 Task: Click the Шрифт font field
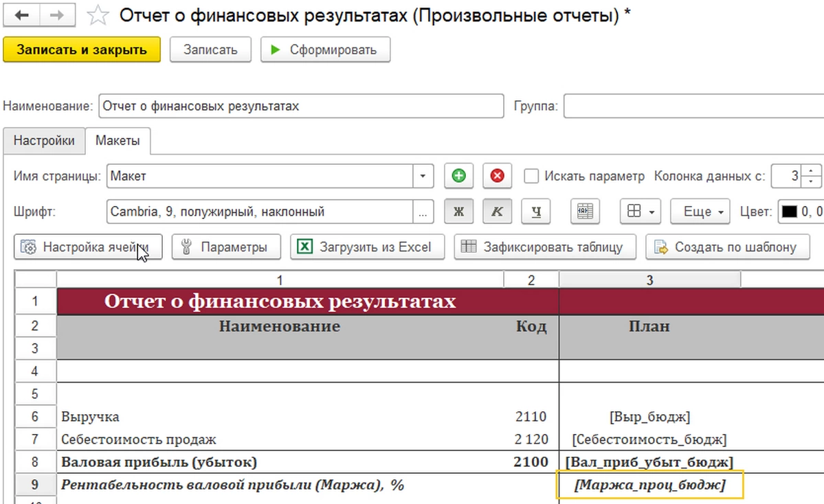(260, 211)
